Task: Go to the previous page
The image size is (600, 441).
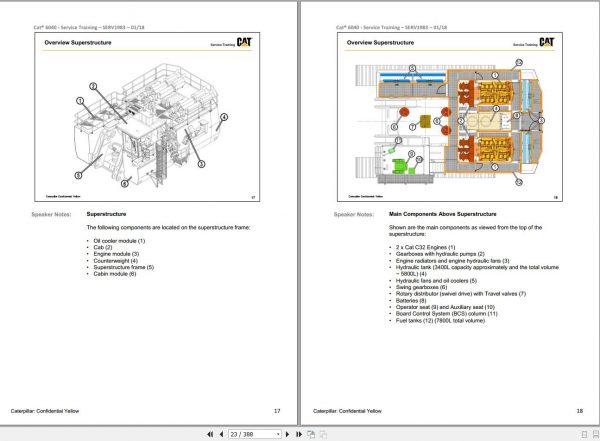Action: click(221, 434)
